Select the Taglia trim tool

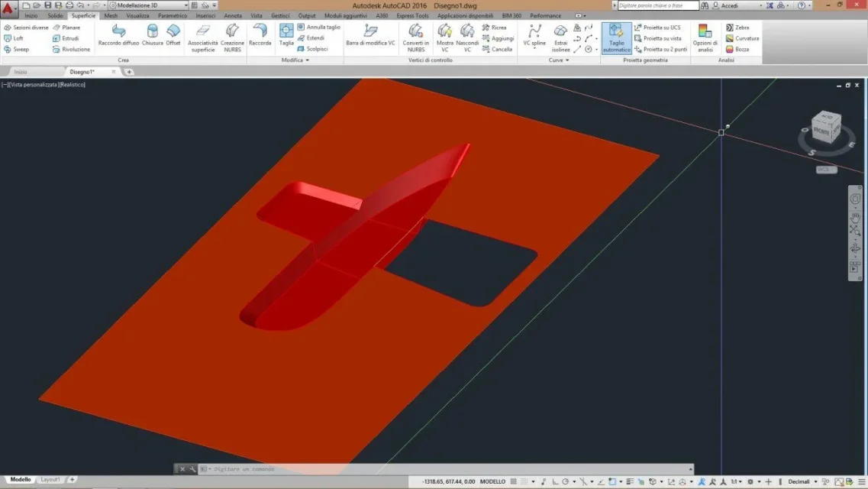click(286, 35)
